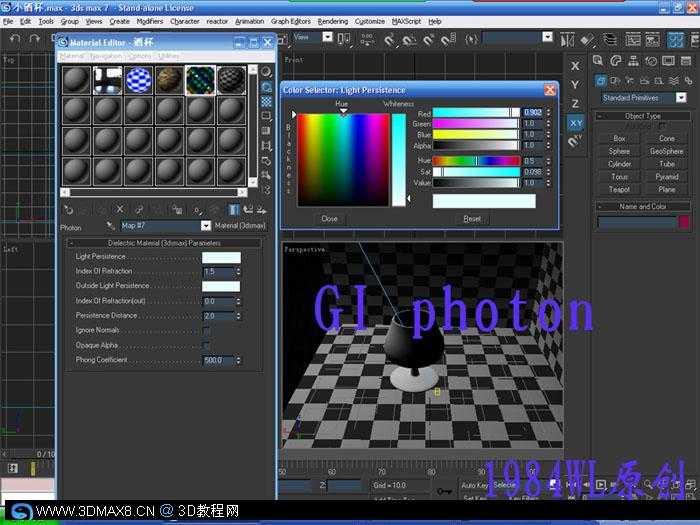The image size is (700, 525).
Task: Click the Sample UV Tiling icon
Action: point(266,116)
